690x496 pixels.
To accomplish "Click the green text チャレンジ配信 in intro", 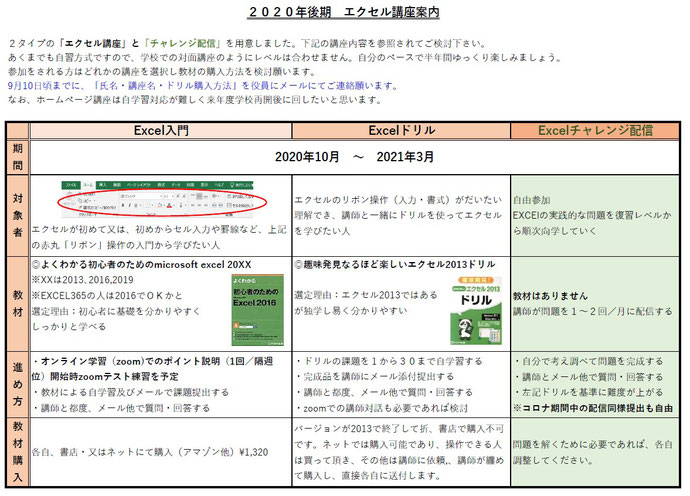I will [182, 44].
